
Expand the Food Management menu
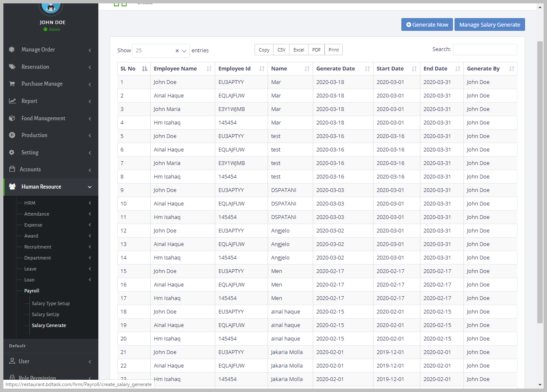click(x=43, y=118)
